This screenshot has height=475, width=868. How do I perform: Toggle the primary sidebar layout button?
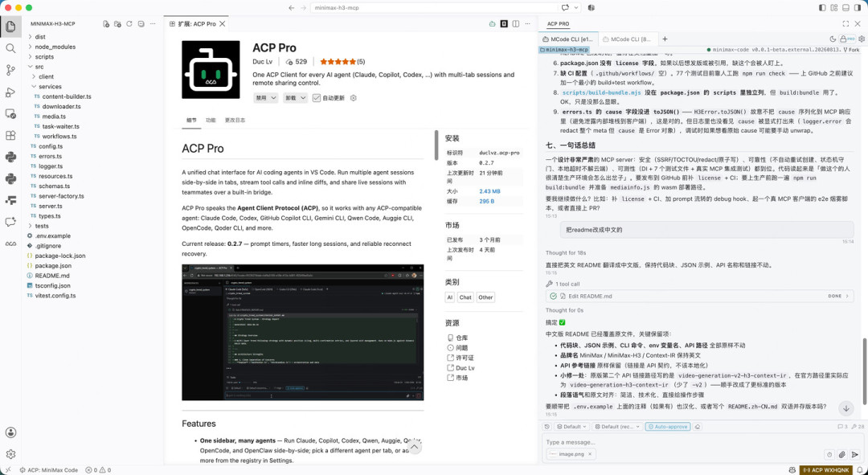coord(822,8)
